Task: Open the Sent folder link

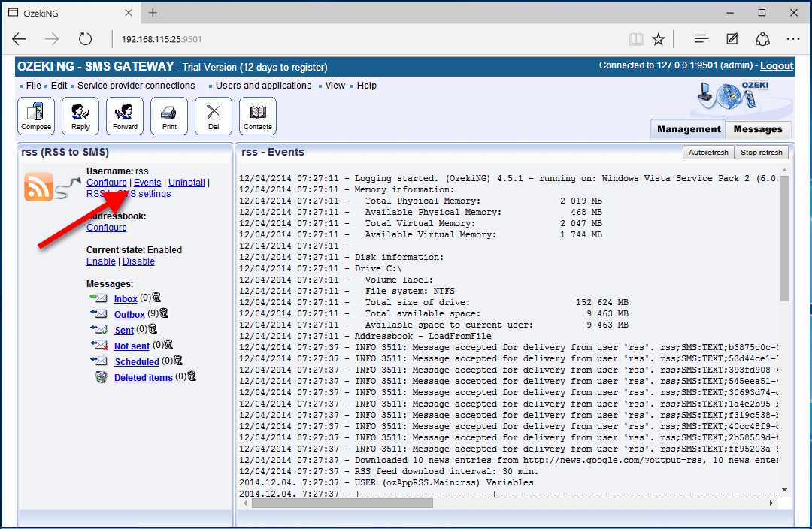Action: [x=124, y=330]
